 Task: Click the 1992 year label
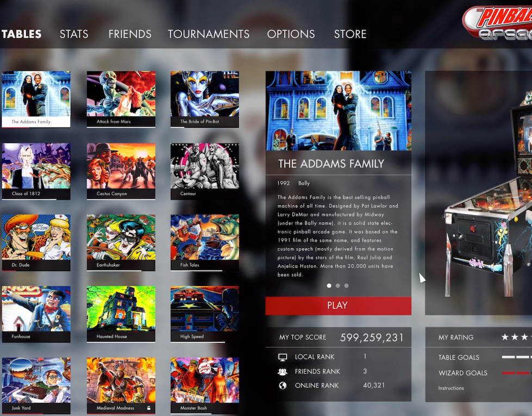[283, 183]
